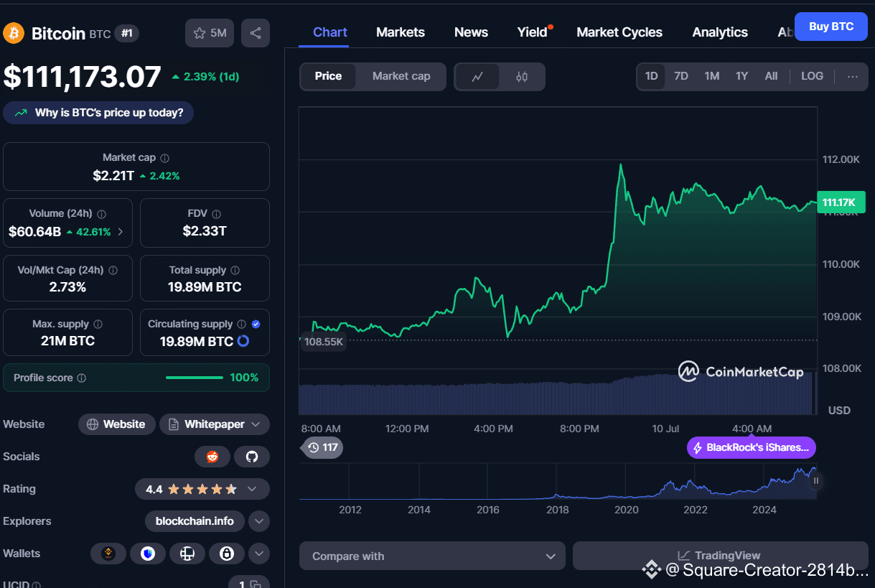
Task: Click the 117 history events badge
Action: click(x=323, y=447)
